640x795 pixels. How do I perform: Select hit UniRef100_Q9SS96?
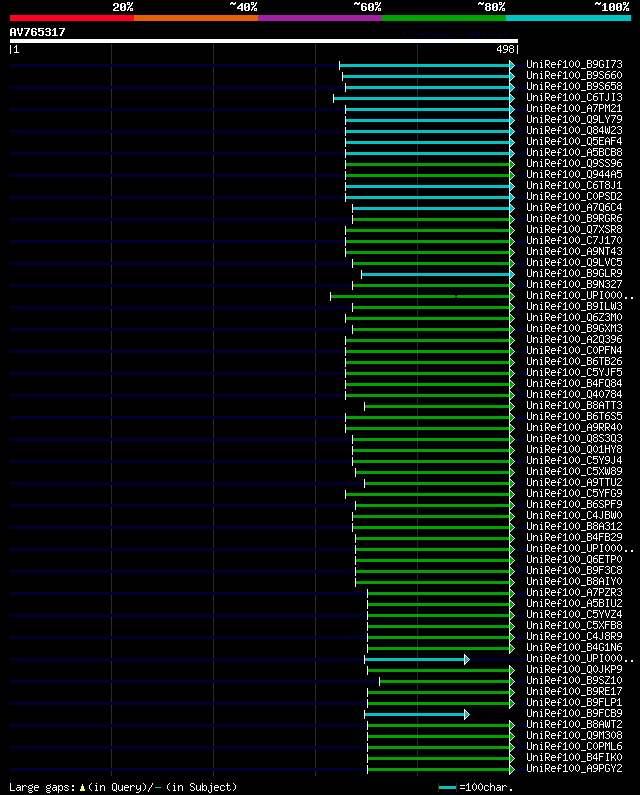[x=574, y=163]
